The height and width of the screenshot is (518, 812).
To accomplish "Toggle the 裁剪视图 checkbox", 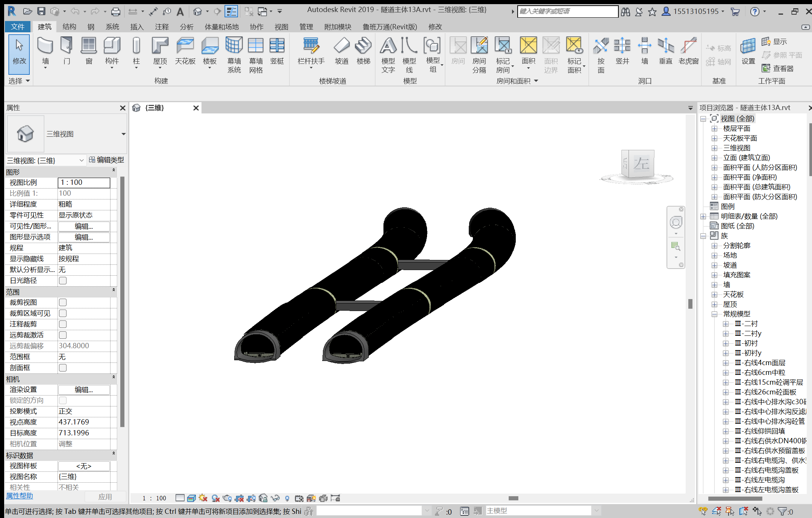I will click(63, 302).
